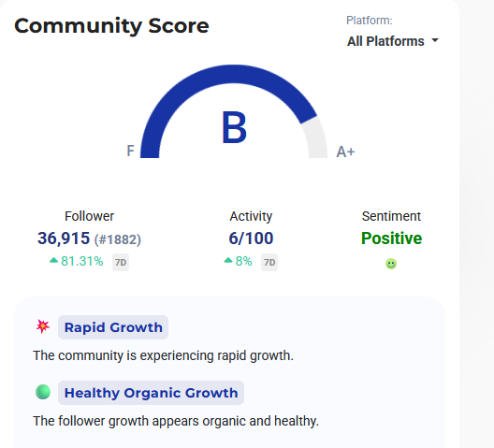Click the F label at gauge start
This screenshot has width=494, height=448.
pos(130,151)
